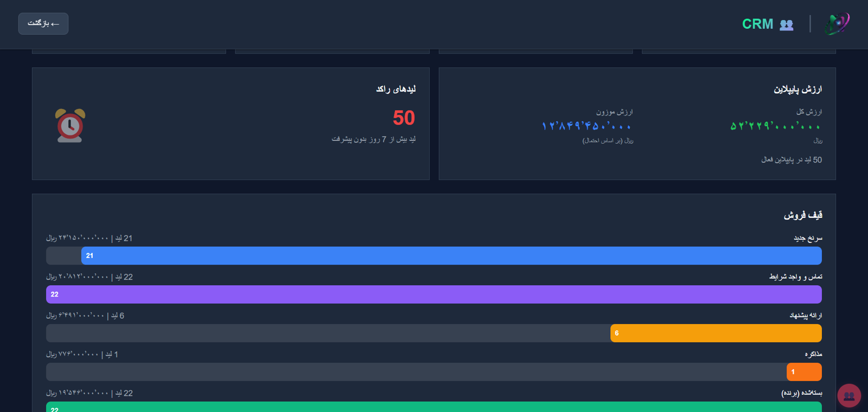Click the سرنخ جدید stage label
This screenshot has height=412, width=868.
point(808,238)
